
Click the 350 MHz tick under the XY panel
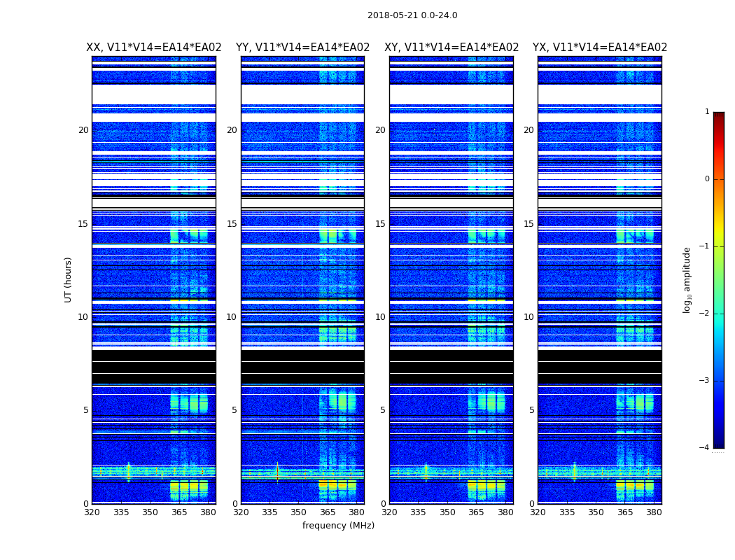click(447, 512)
